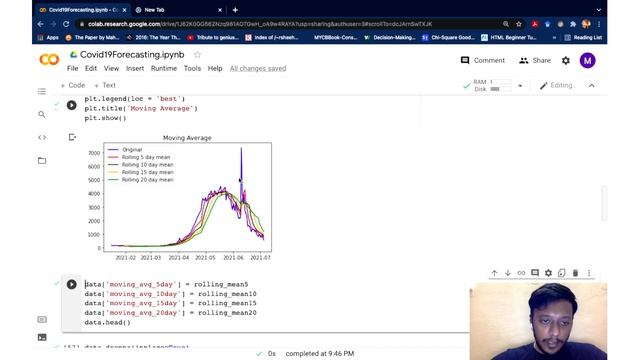The width and height of the screenshot is (640, 360).
Task: Open the table of contents sidebar
Action: [42, 91]
